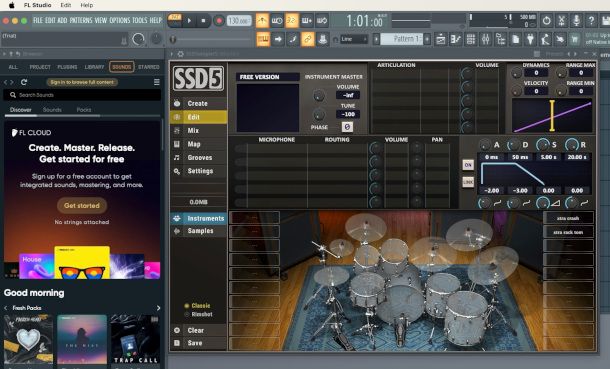Toggle loop recording icon

(x=322, y=20)
